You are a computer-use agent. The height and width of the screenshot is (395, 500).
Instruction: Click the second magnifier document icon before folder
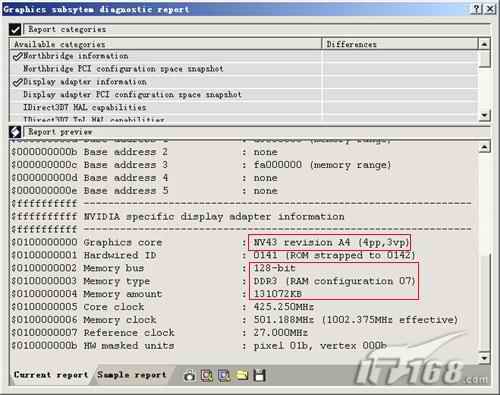coord(224,376)
